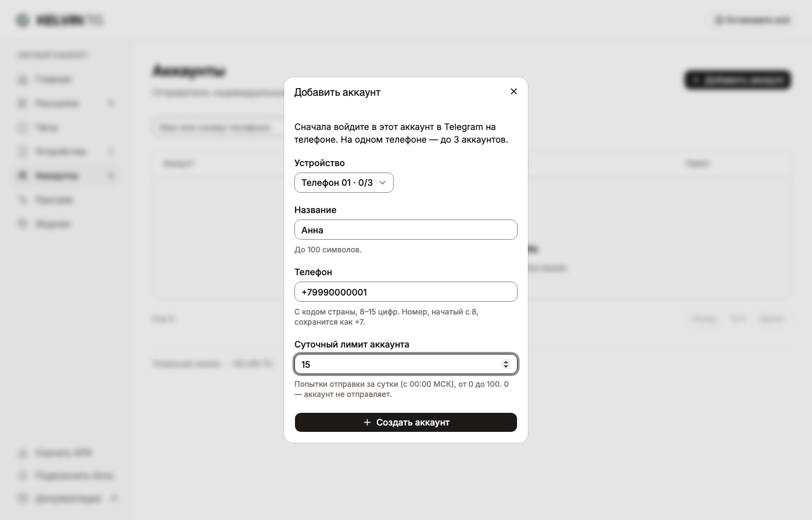Viewport: 812px width, 520px height.
Task: Expand the Рассылки sidebar section chevron
Action: (111, 103)
